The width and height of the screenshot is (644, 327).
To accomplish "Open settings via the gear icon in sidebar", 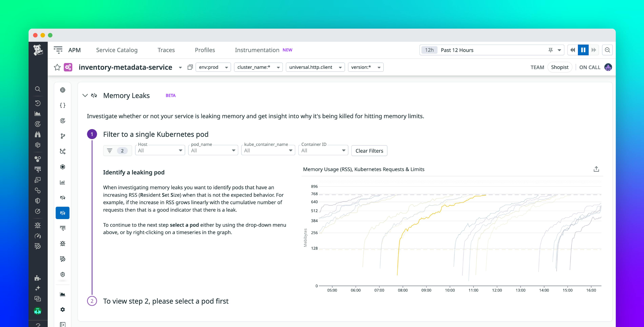I will point(63,310).
